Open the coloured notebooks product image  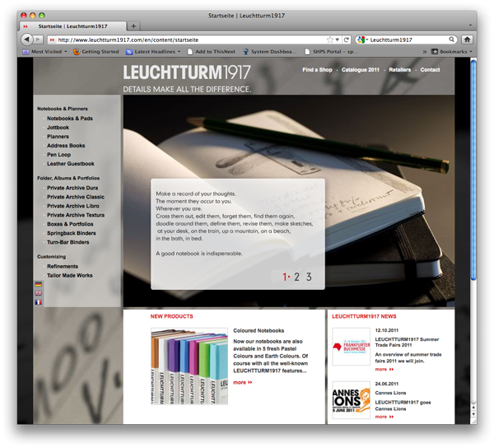click(x=189, y=366)
